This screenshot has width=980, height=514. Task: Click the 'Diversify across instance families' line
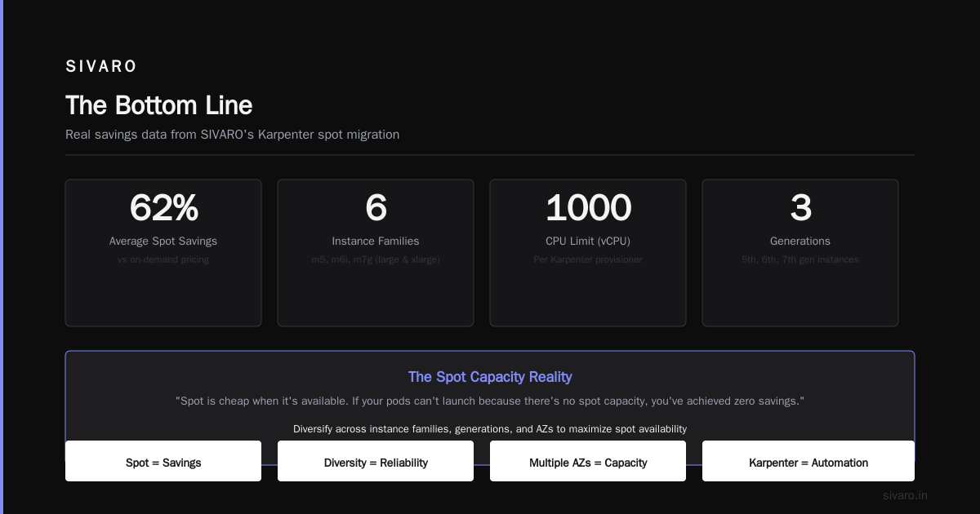pyautogui.click(x=490, y=429)
